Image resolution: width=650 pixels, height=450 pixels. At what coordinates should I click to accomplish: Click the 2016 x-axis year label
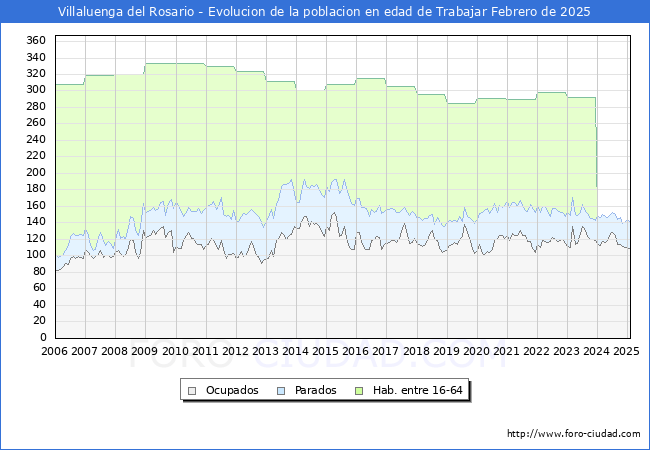pyautogui.click(x=355, y=351)
